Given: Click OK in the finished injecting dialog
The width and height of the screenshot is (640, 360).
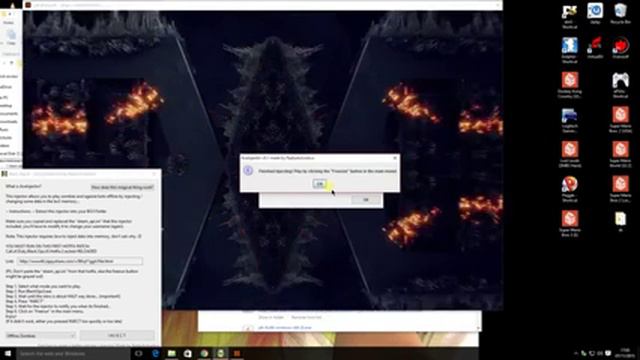Looking at the screenshot, I should click(320, 184).
